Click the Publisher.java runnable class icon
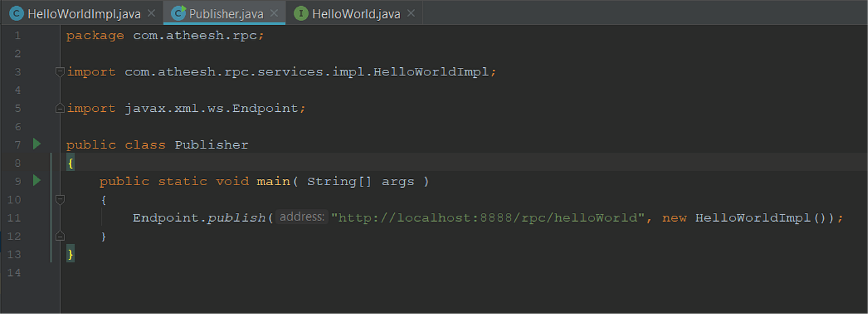Image resolution: width=868 pixels, height=314 pixels. 178,14
